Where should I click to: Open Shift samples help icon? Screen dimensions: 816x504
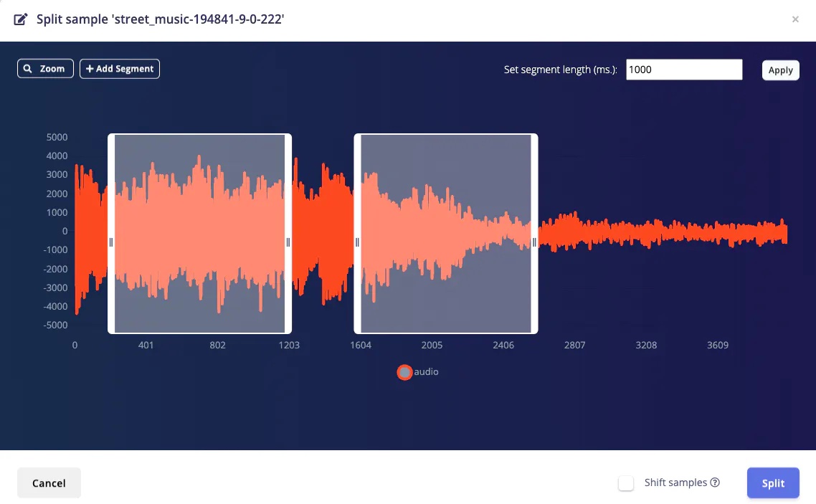(715, 482)
